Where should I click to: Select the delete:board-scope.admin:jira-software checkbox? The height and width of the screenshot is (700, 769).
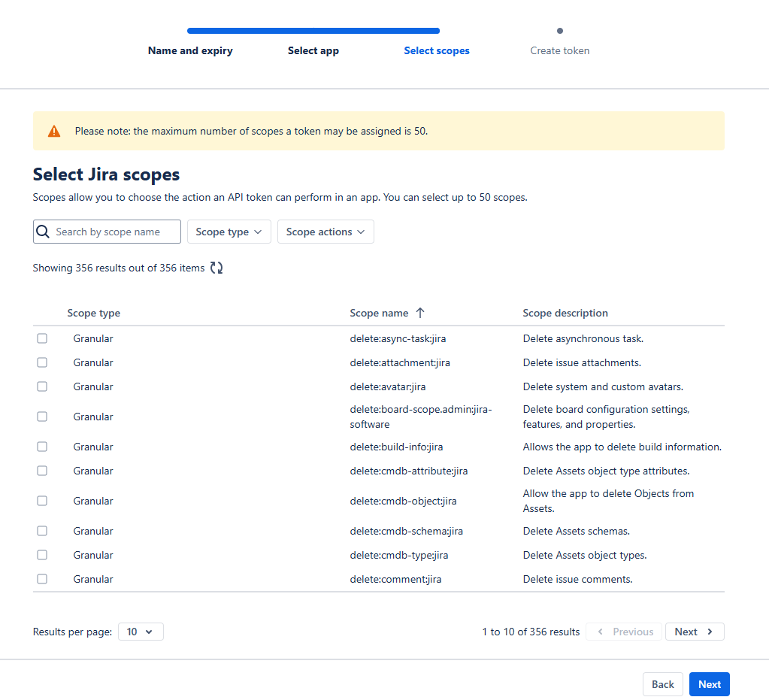coord(42,417)
